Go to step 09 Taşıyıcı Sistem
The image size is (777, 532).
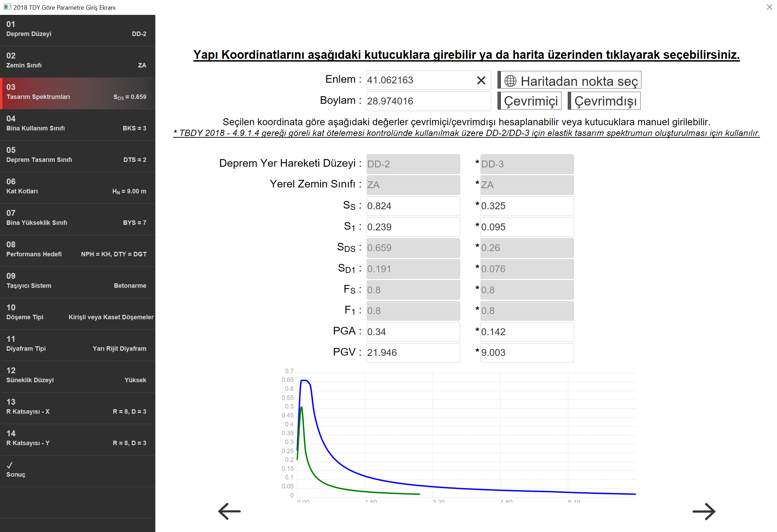click(x=77, y=282)
